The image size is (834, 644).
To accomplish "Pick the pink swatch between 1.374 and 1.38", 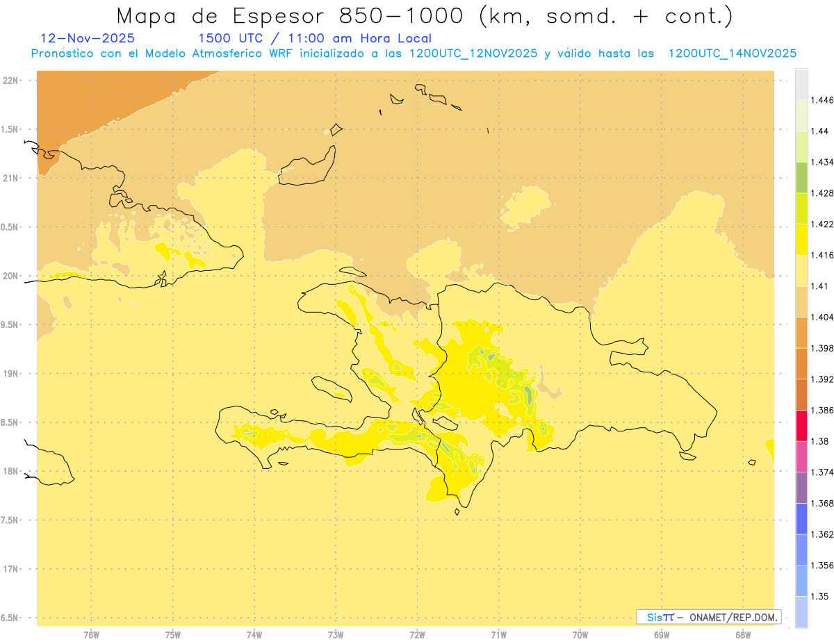I will (x=801, y=457).
